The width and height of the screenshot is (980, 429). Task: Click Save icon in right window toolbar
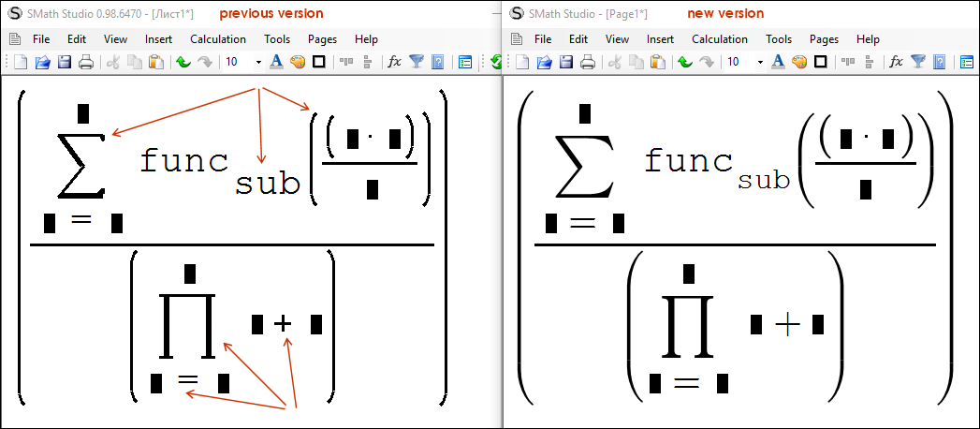pyautogui.click(x=566, y=62)
